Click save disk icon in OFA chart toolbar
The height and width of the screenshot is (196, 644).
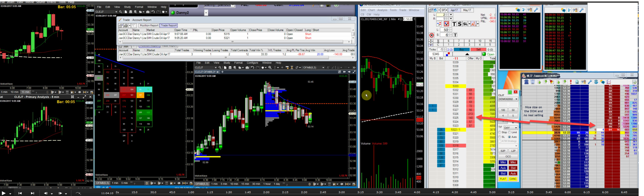point(230,67)
